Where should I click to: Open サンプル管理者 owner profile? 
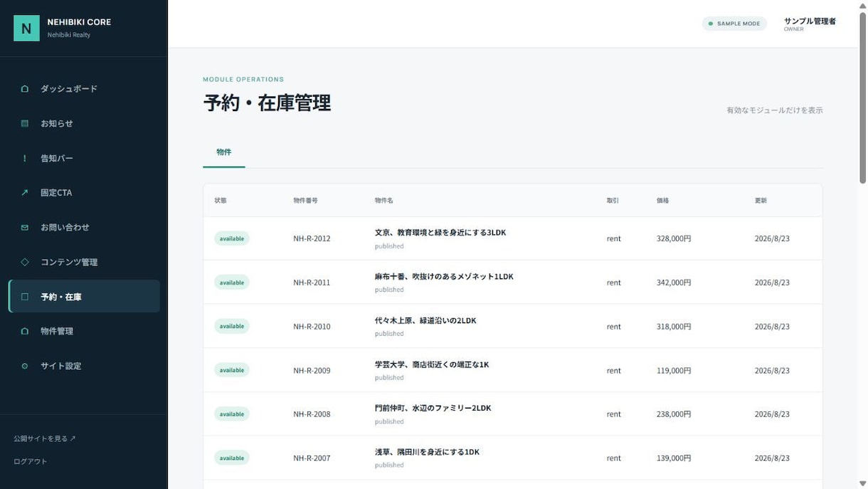tap(810, 24)
